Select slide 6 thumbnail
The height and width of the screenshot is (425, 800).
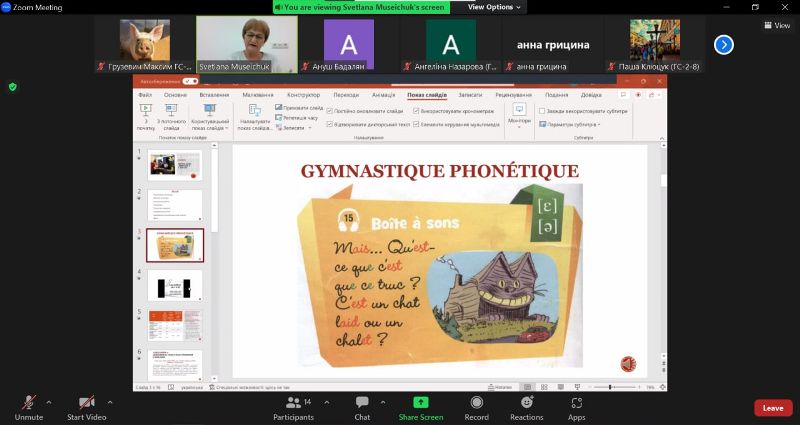point(174,364)
